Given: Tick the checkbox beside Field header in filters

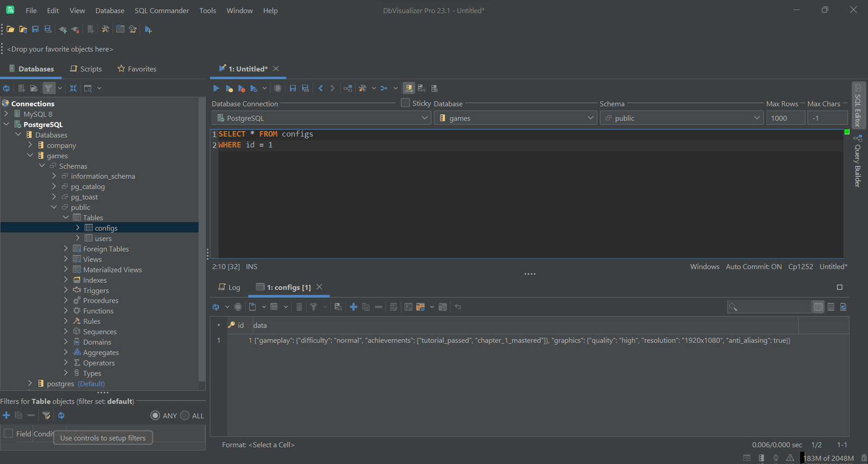Looking at the screenshot, I should [x=9, y=433].
